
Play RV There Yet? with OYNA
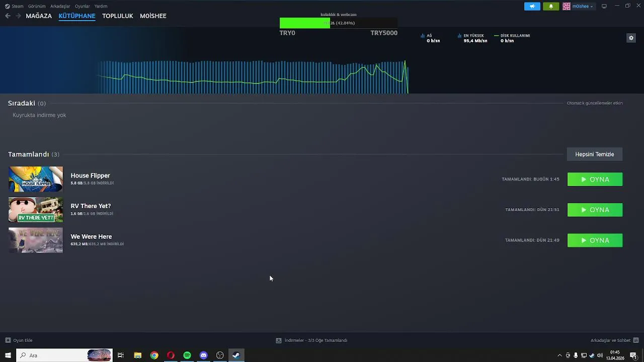point(595,210)
